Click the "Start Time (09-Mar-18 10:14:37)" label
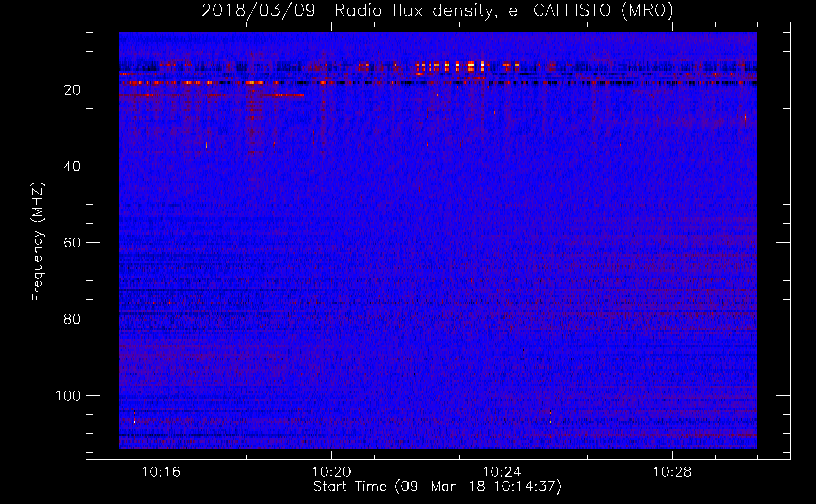The width and height of the screenshot is (816, 504). (x=437, y=487)
